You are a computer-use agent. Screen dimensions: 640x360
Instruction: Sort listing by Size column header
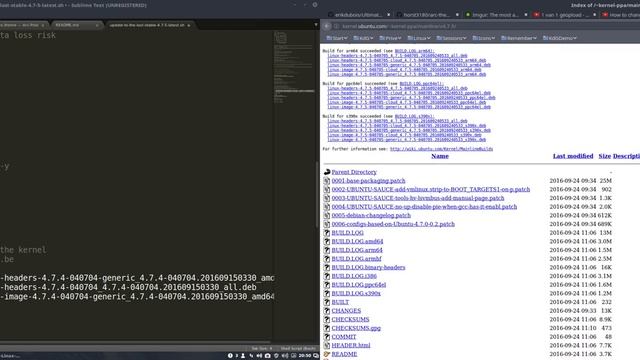click(x=604, y=156)
